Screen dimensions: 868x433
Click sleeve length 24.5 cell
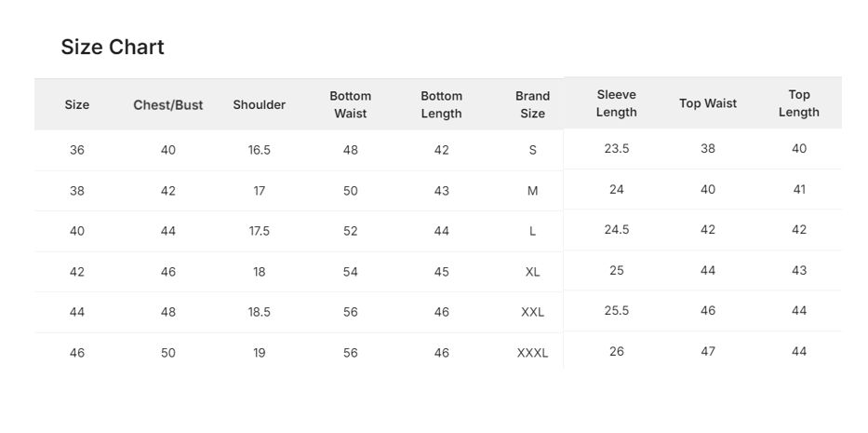[x=617, y=229]
